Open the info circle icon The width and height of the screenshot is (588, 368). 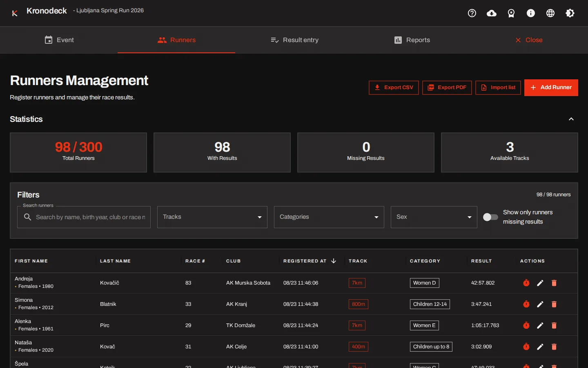pos(531,13)
